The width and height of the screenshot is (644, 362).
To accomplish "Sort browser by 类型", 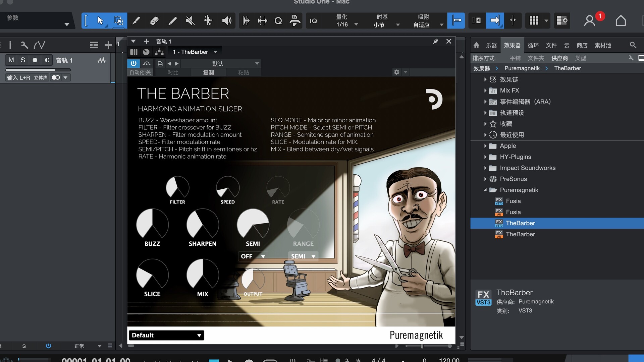I will click(580, 58).
